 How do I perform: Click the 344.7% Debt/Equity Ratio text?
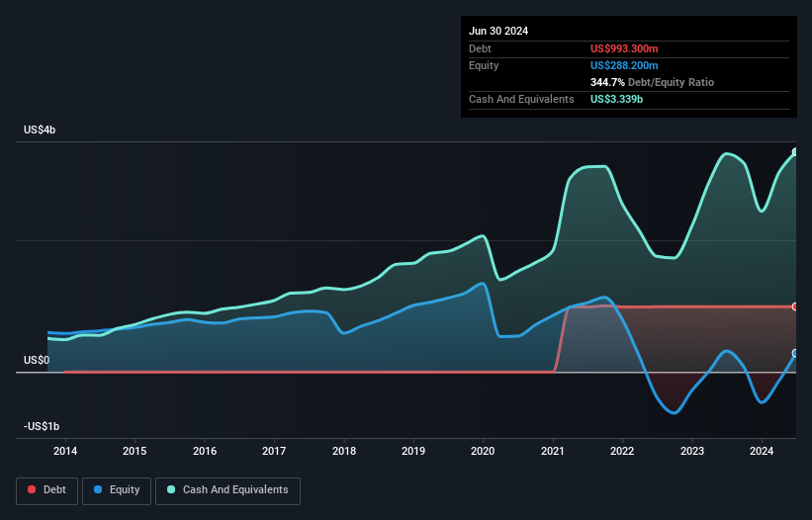tap(652, 82)
